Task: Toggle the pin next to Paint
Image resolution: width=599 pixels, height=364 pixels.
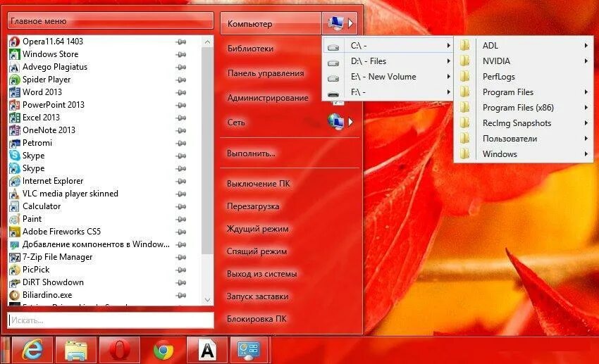Action: tap(181, 219)
